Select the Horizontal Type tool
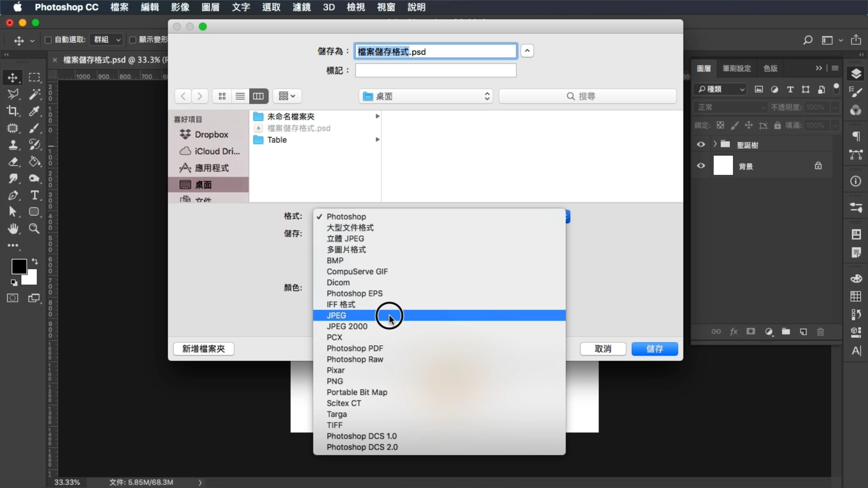This screenshot has height=488, width=868. tap(34, 196)
